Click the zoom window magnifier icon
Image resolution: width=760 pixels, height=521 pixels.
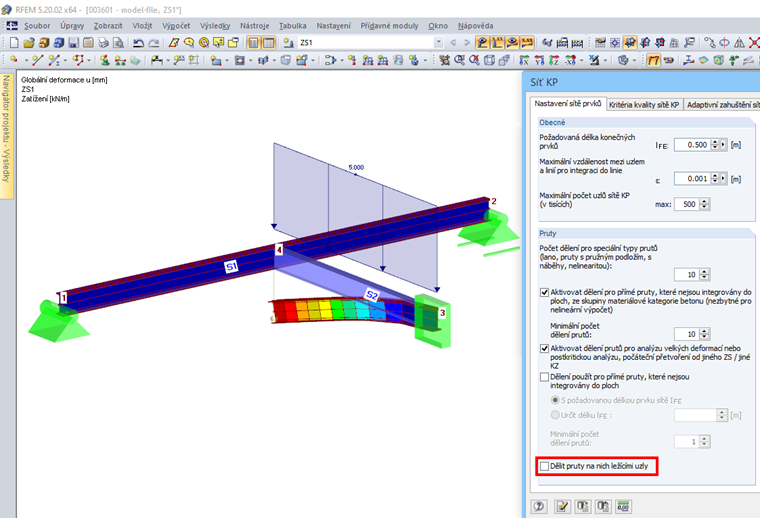coord(459,60)
